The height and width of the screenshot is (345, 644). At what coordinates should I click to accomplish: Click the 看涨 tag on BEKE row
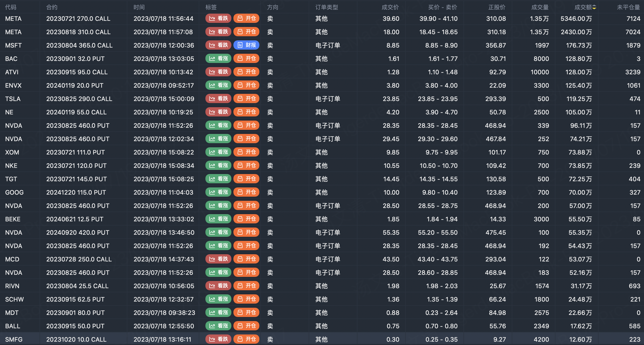pos(218,219)
